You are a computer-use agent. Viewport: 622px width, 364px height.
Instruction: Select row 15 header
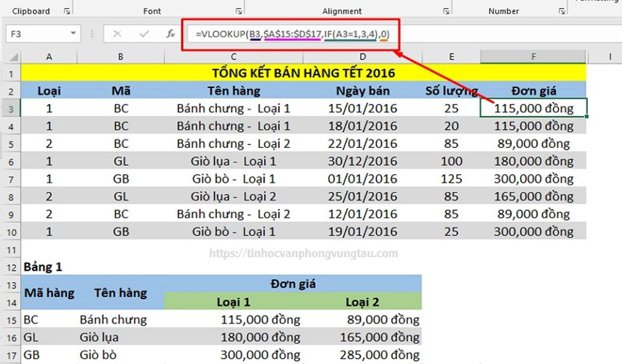point(11,320)
